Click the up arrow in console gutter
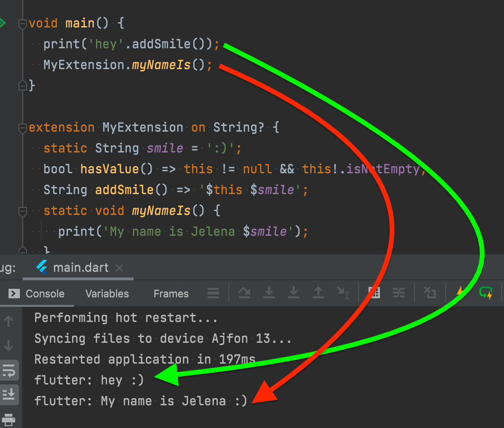The height and width of the screenshot is (428, 504). (x=9, y=321)
